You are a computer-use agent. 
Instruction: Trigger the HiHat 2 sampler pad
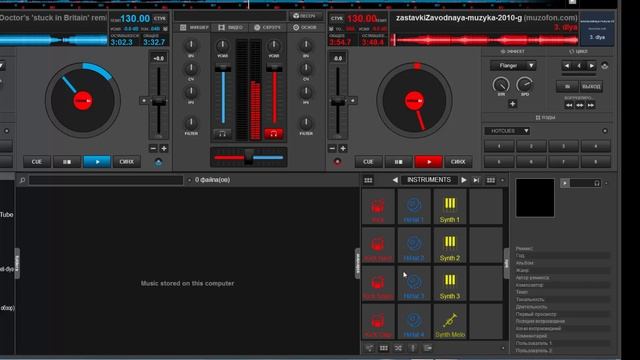pos(414,245)
